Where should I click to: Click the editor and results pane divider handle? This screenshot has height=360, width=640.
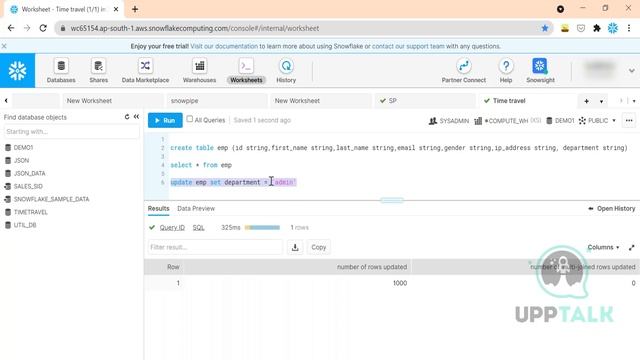coord(392,200)
